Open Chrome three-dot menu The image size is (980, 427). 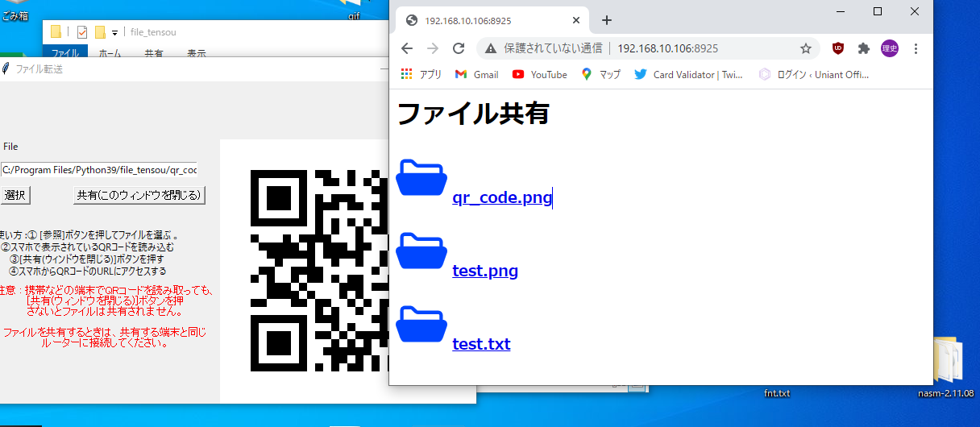click(916, 48)
